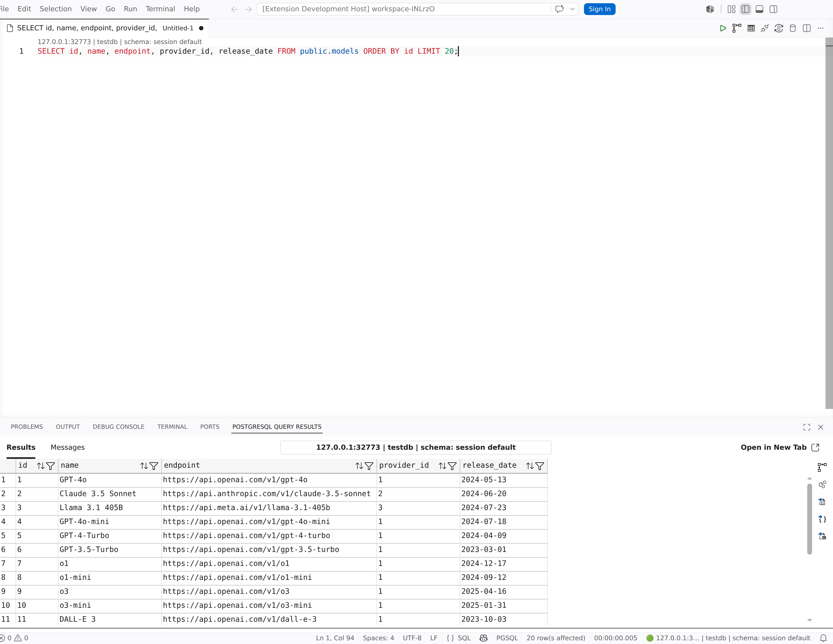Click the explain query plan icon in editor toolbar
This screenshot has width=833, height=644.
pos(737,28)
